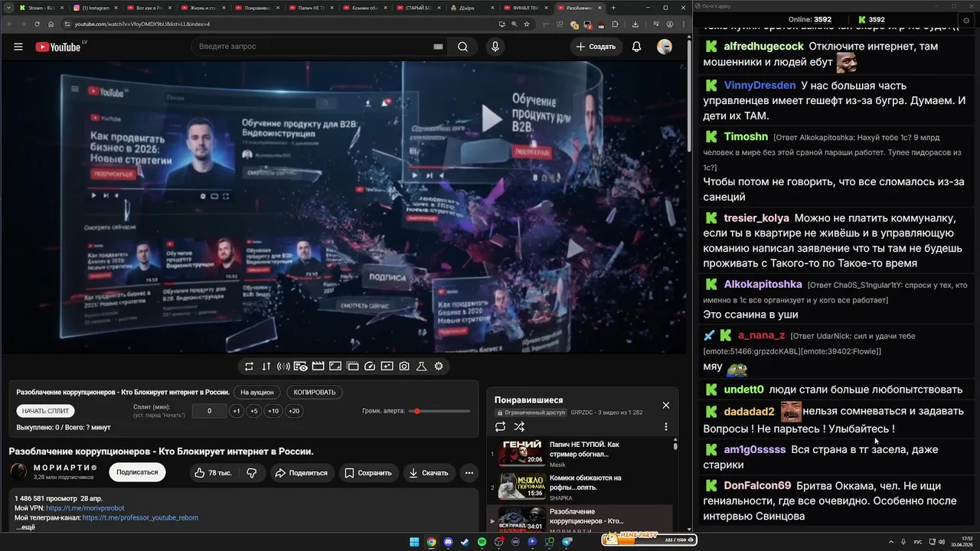Toggle playlist shuffle in Понравившиеся panel
980x551 pixels.
(519, 427)
